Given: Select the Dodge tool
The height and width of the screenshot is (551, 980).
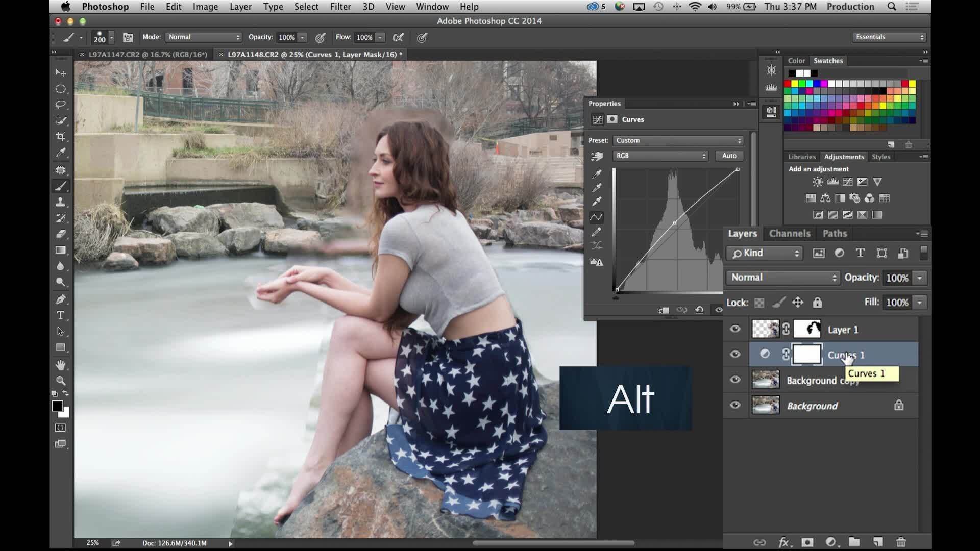Looking at the screenshot, I should pos(60,282).
